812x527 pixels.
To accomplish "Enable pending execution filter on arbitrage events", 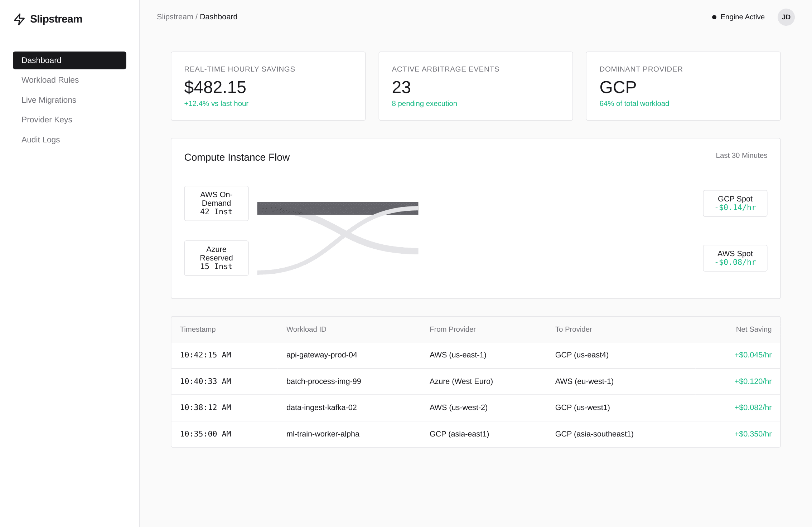I will [424, 103].
